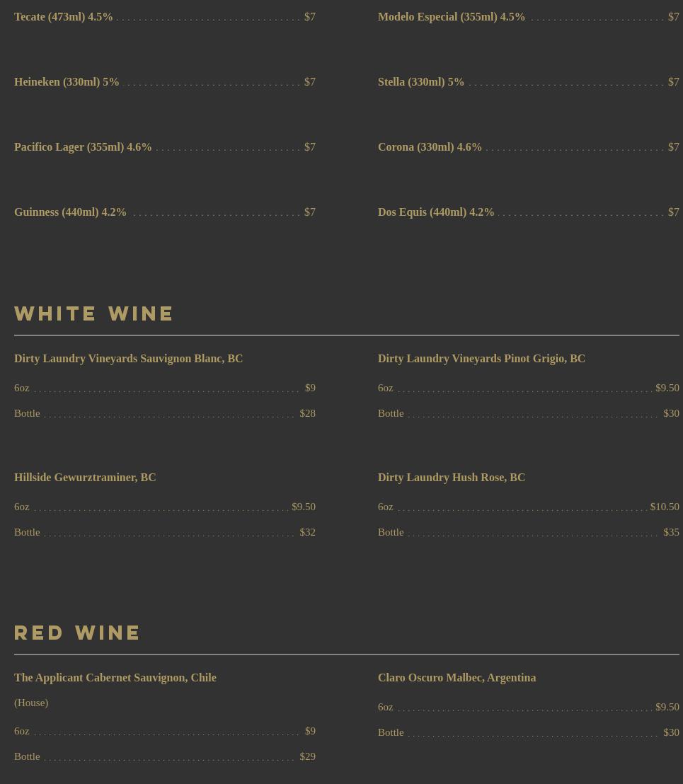Viewport: 683px width, 784px height.
Task: Select the Dos Equis (440ml) 4.2% item
Action: click(436, 212)
